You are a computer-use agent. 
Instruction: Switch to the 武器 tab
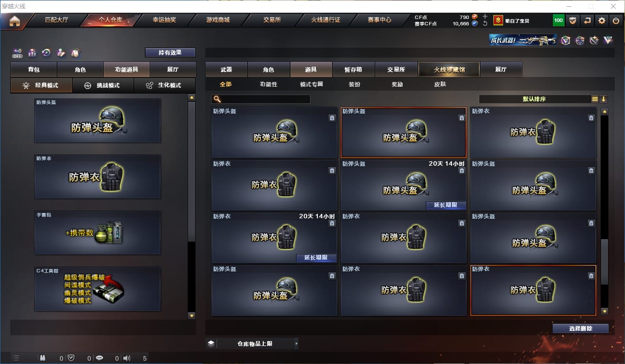tap(226, 70)
